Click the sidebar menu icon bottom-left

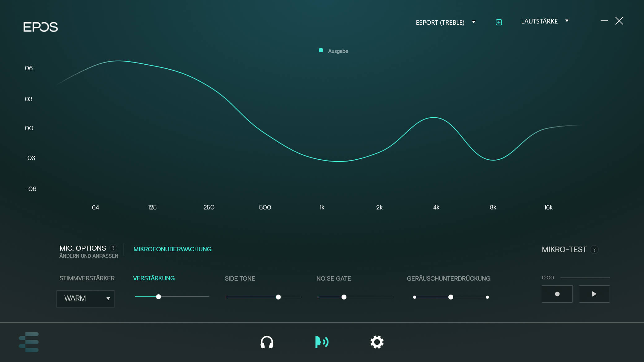pyautogui.click(x=29, y=342)
